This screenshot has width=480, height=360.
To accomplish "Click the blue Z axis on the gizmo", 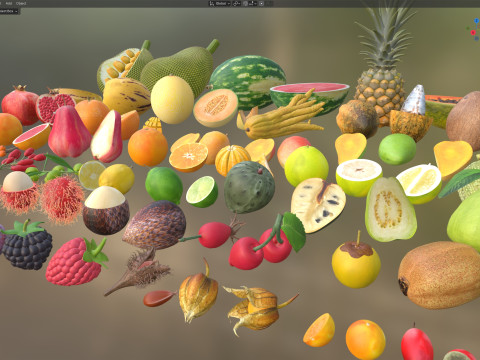I will pos(477,21).
